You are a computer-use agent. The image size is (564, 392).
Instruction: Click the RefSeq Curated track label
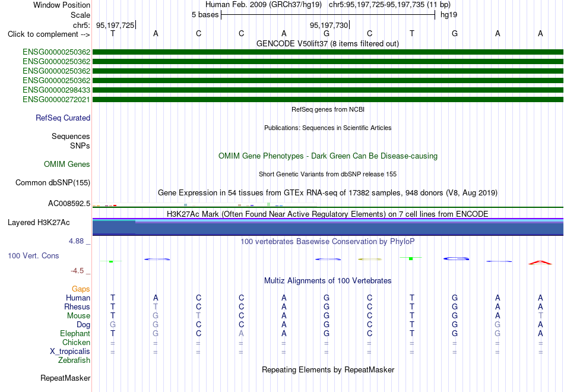[63, 118]
